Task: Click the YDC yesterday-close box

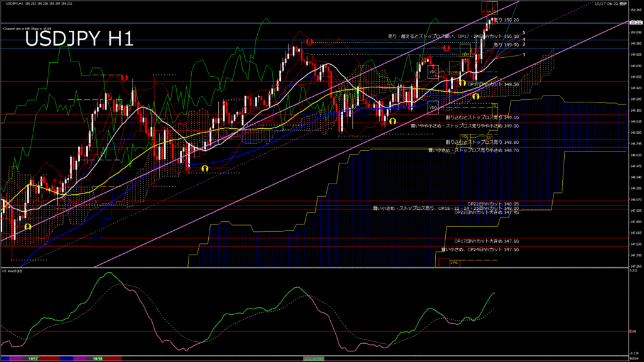Action: coord(433,72)
